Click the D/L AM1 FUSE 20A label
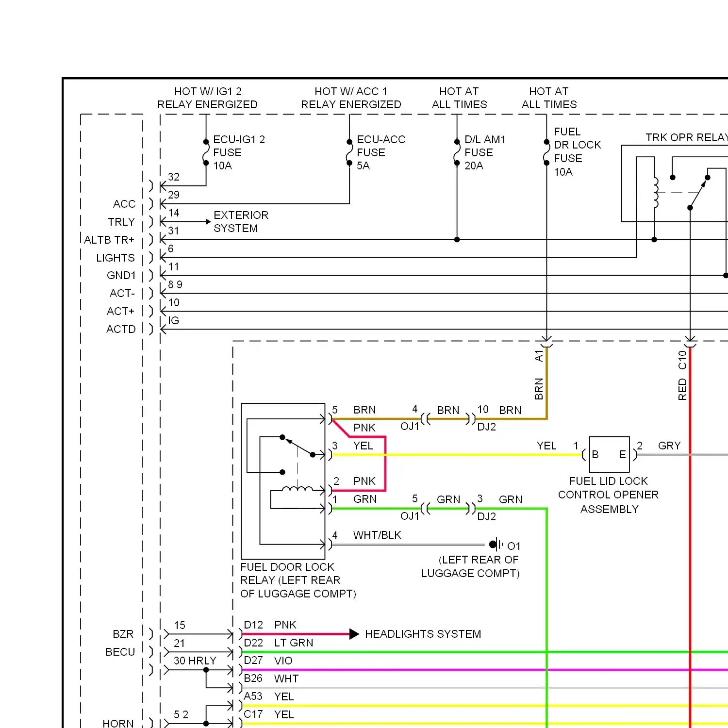This screenshot has width=728, height=728. tap(485, 152)
